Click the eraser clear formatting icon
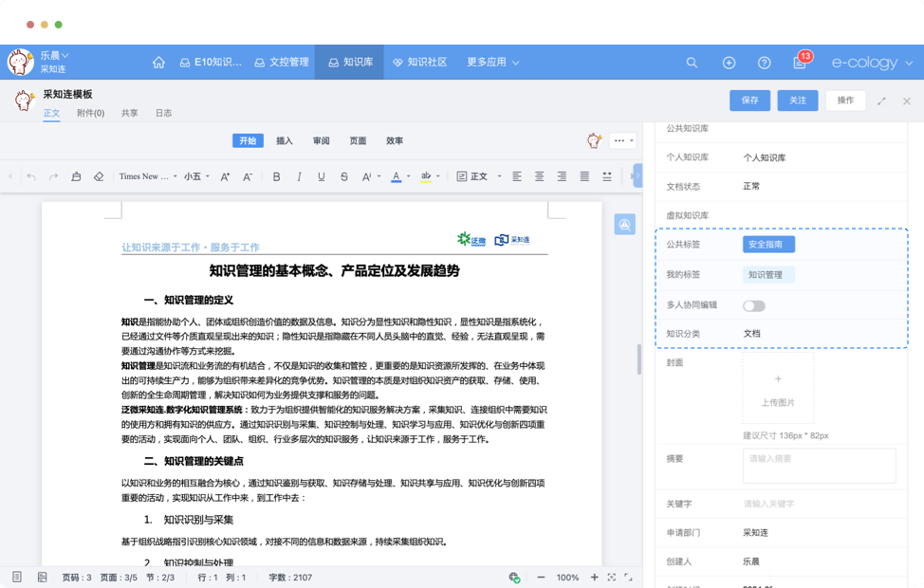This screenshot has width=924, height=588. [99, 176]
